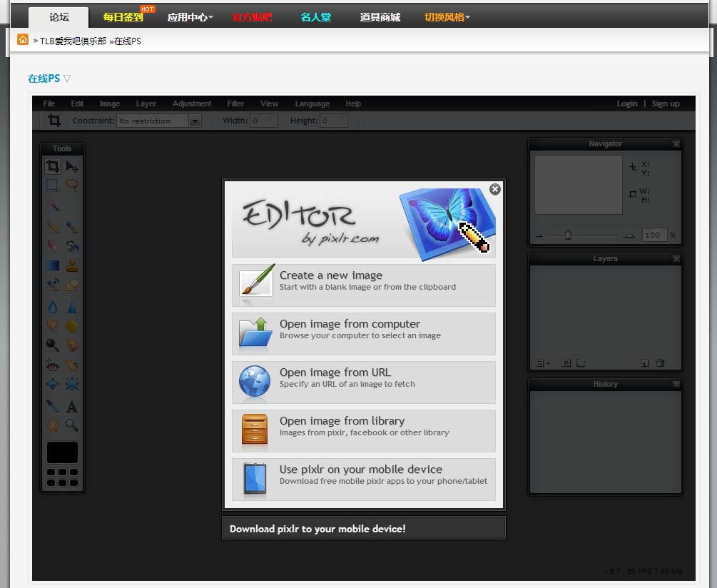Viewport: 717px width, 588px height.
Task: Select the Drawing shape tool
Action: pos(72,285)
